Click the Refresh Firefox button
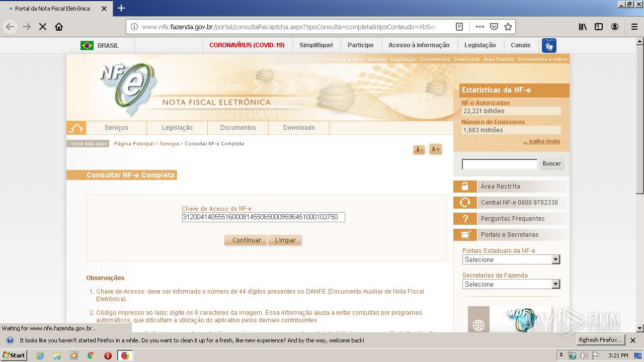The image size is (644, 362). coord(601,340)
